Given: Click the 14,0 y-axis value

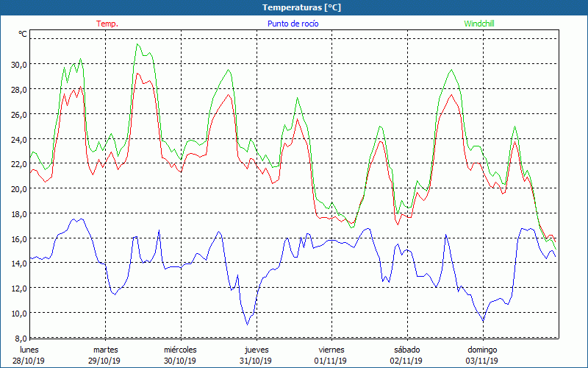Looking at the screenshot, I should pyautogui.click(x=19, y=263).
